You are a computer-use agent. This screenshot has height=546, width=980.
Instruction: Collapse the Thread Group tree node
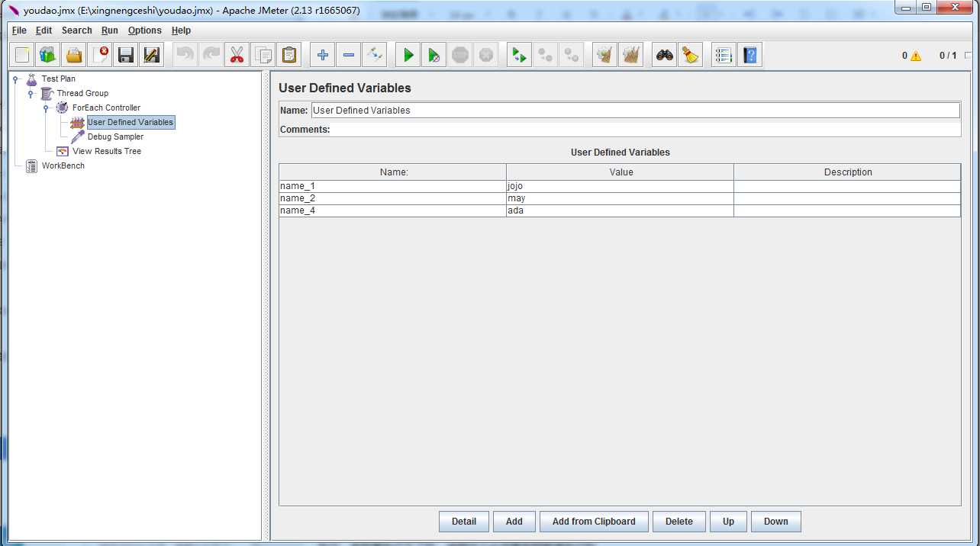point(31,93)
